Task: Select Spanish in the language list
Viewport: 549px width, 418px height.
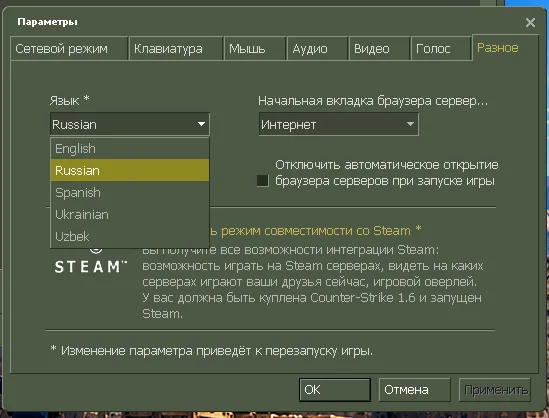Action: 130,192
